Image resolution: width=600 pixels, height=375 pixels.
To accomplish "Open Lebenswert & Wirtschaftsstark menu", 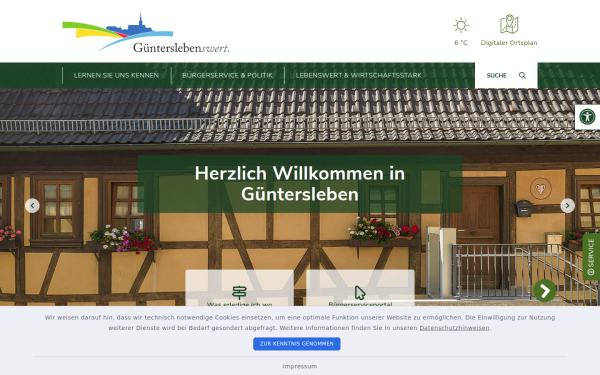I will 359,75.
